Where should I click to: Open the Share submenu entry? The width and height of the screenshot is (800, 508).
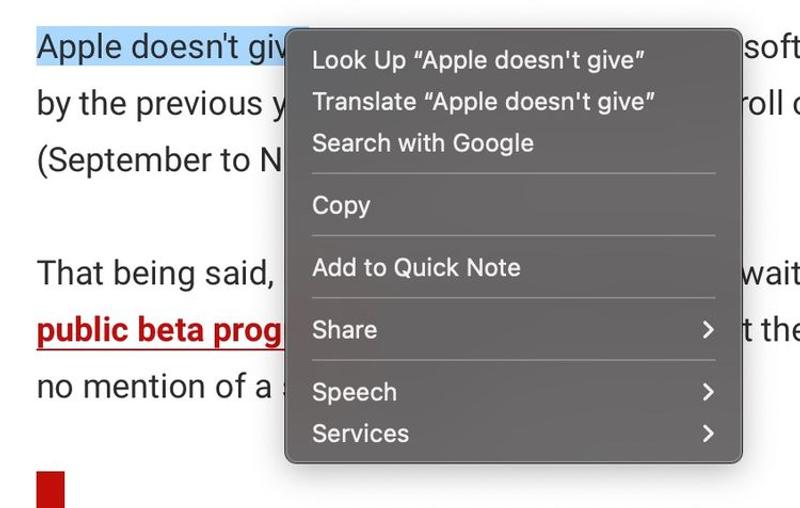tap(344, 329)
